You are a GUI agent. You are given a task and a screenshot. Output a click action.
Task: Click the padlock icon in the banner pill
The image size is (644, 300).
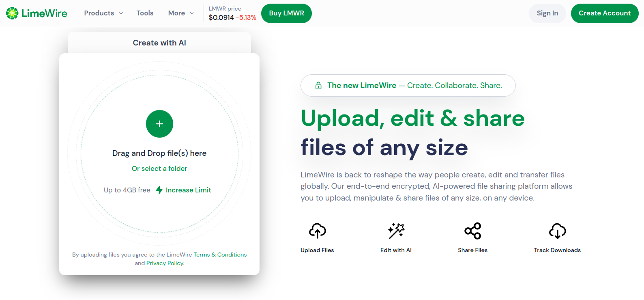pos(319,86)
